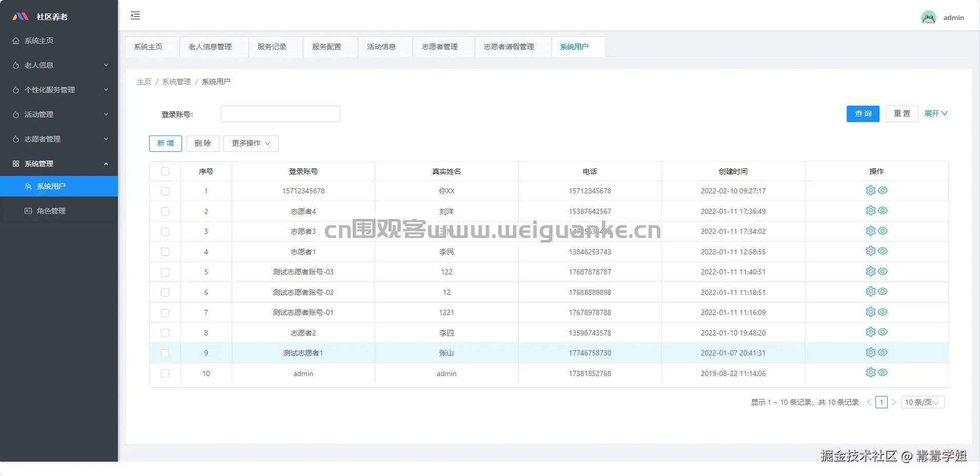Open settings gear for row 15712345678
Viewport: 980px width, 476px height.
click(870, 190)
